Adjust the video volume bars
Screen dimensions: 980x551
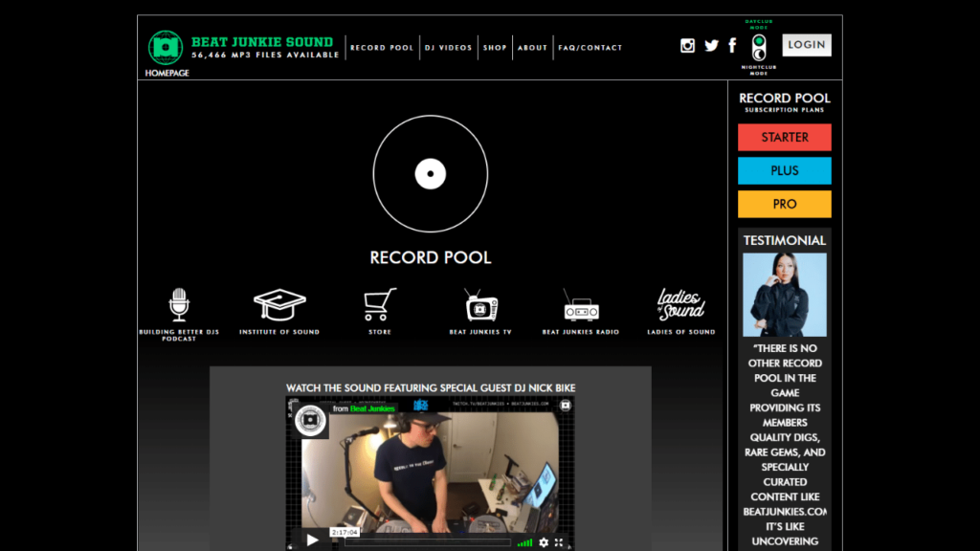click(525, 543)
